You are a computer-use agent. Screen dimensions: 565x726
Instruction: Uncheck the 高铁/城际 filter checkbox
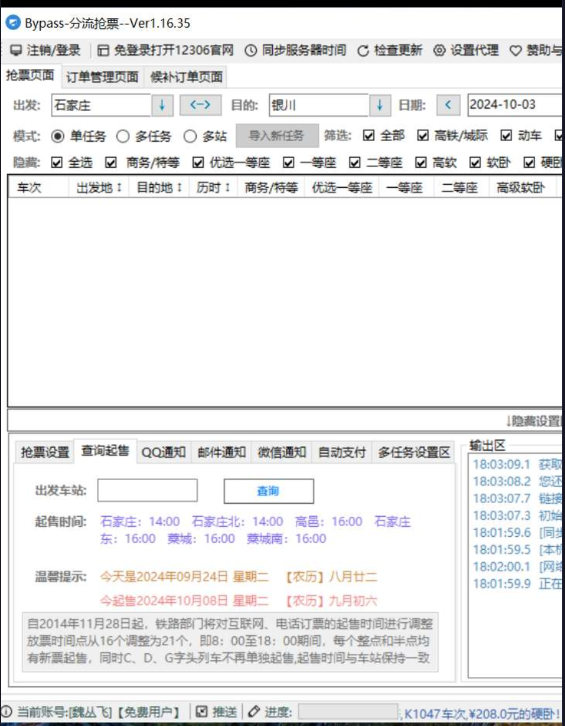click(x=423, y=135)
